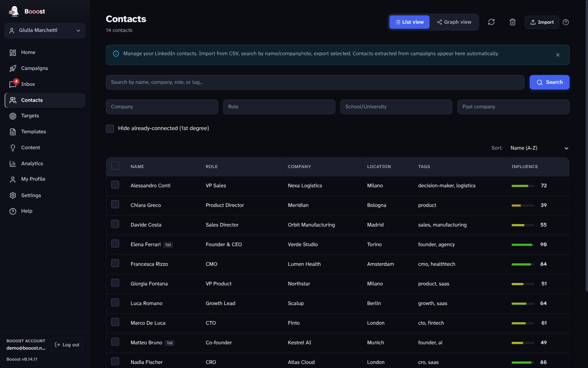
Task: Click the Inbox unread badge 4
Action: coord(16,81)
